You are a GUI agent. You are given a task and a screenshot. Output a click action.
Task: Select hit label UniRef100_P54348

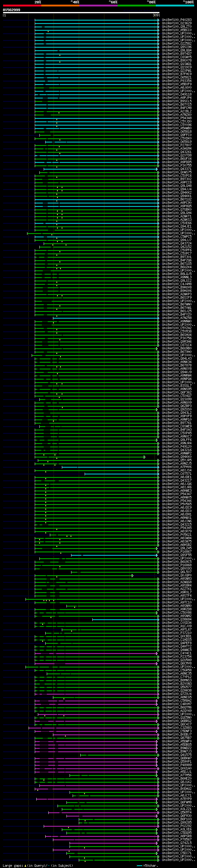[x=177, y=118]
